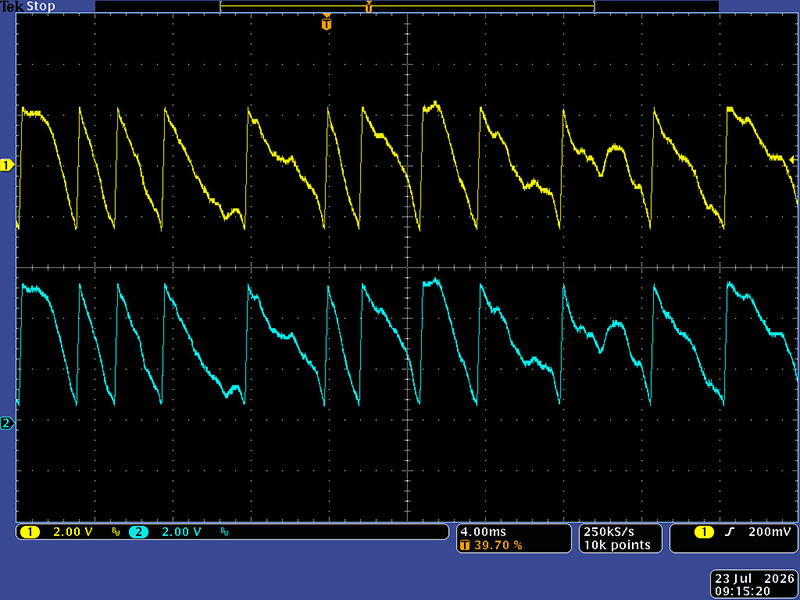This screenshot has width=800, height=600.
Task: Click the 4.00ms timebase readout
Action: (483, 532)
